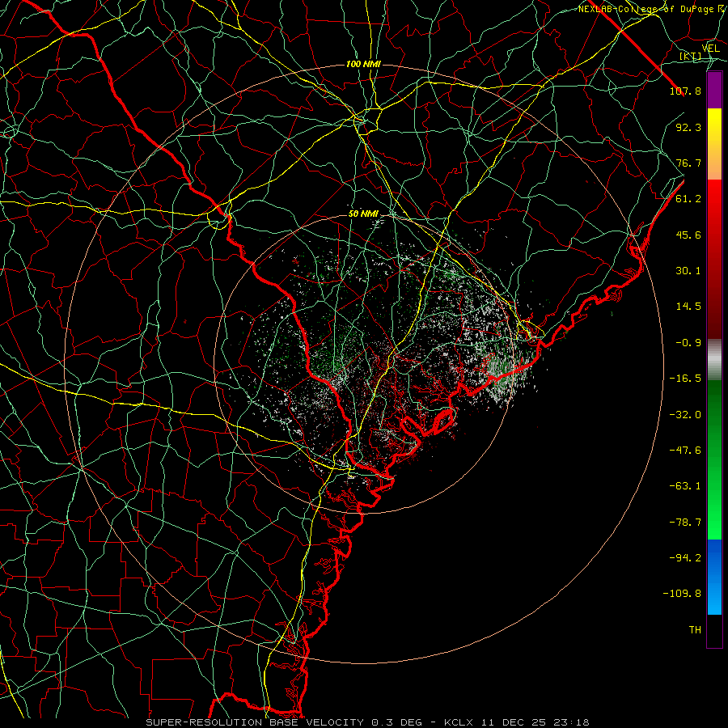Click the -63.1 legend value

point(685,486)
